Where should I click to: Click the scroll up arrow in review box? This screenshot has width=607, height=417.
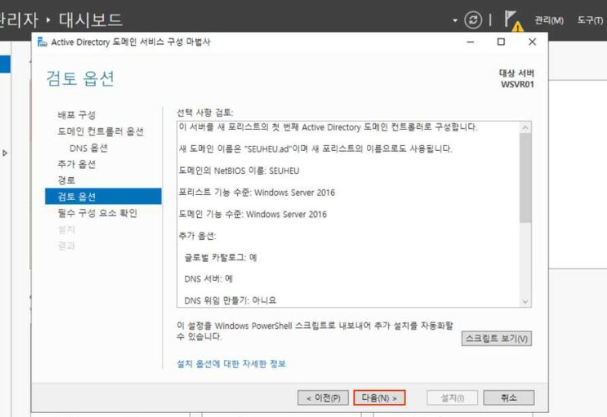[525, 127]
